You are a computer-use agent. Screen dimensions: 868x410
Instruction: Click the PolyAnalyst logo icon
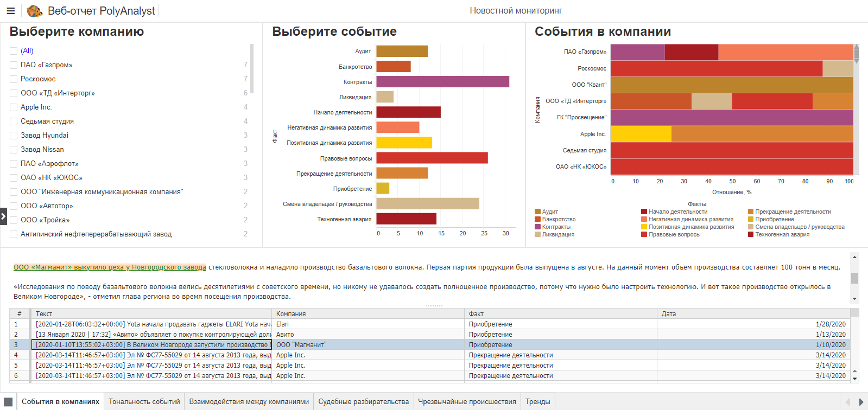click(35, 11)
